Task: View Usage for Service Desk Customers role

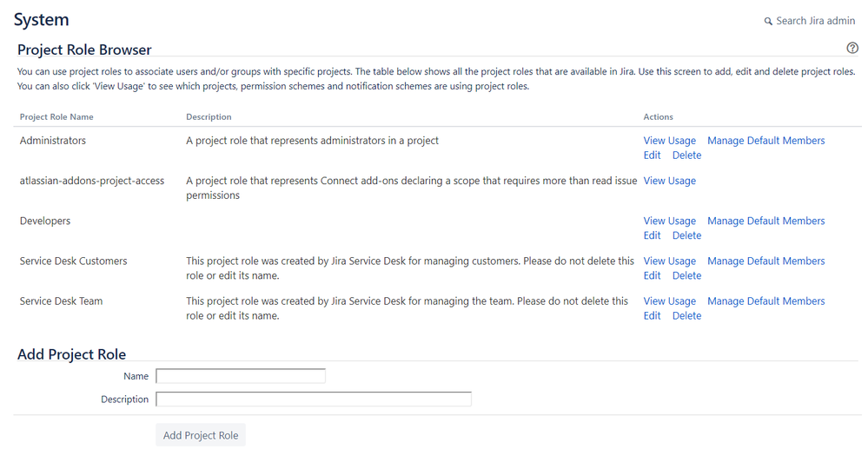Action: pos(669,261)
